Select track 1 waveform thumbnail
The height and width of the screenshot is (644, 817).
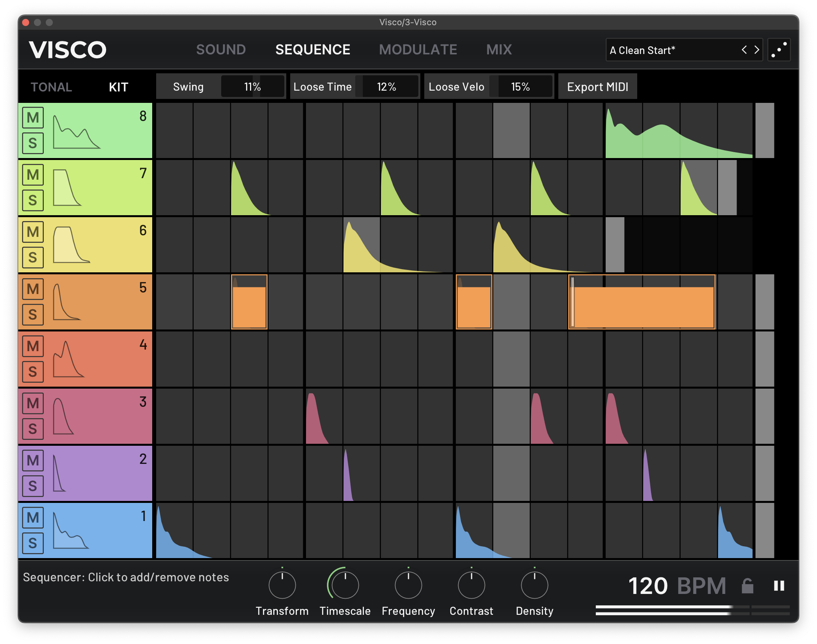coord(71,530)
